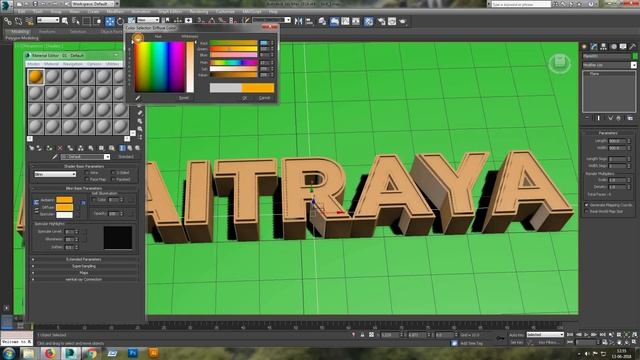Viewport: 640px width, 360px height.
Task: Click the Get Material icon
Action: (x=32, y=148)
